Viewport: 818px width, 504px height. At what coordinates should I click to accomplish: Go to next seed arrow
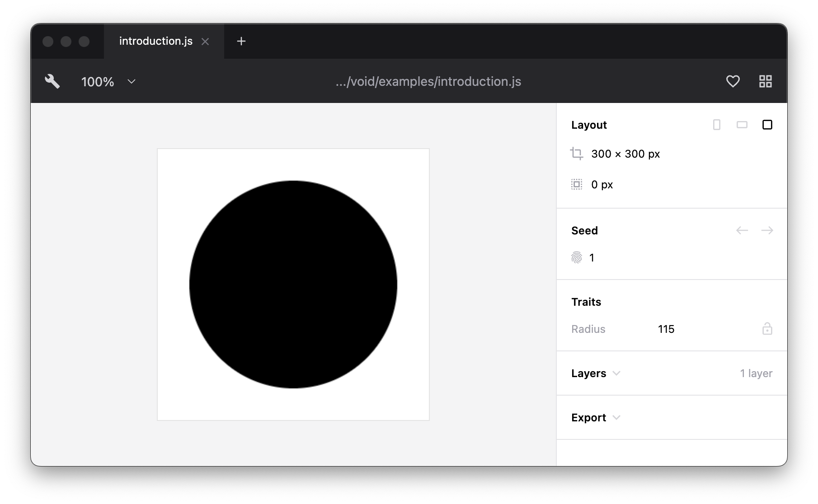(767, 230)
